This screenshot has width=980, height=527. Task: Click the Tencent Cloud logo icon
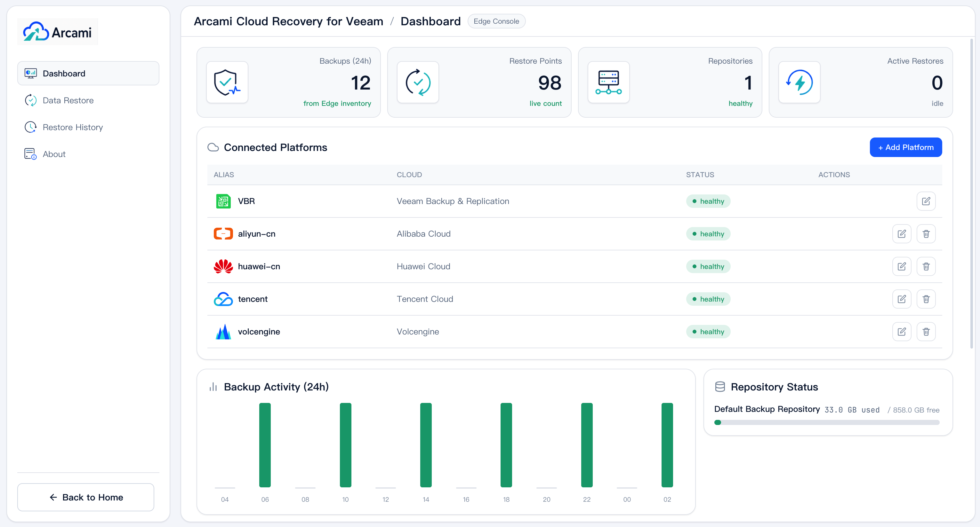tap(223, 299)
